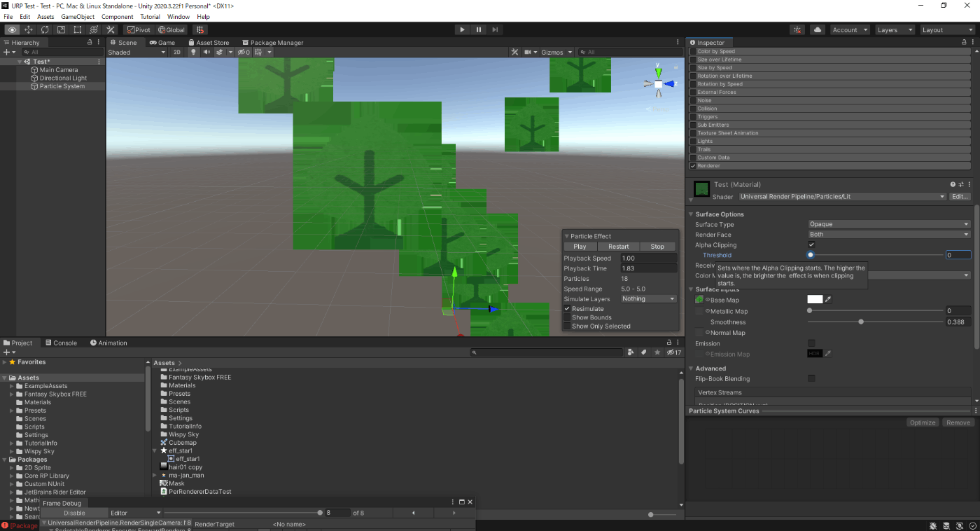
Task: Expand the Packages folder tree
Action: [x=3, y=460]
